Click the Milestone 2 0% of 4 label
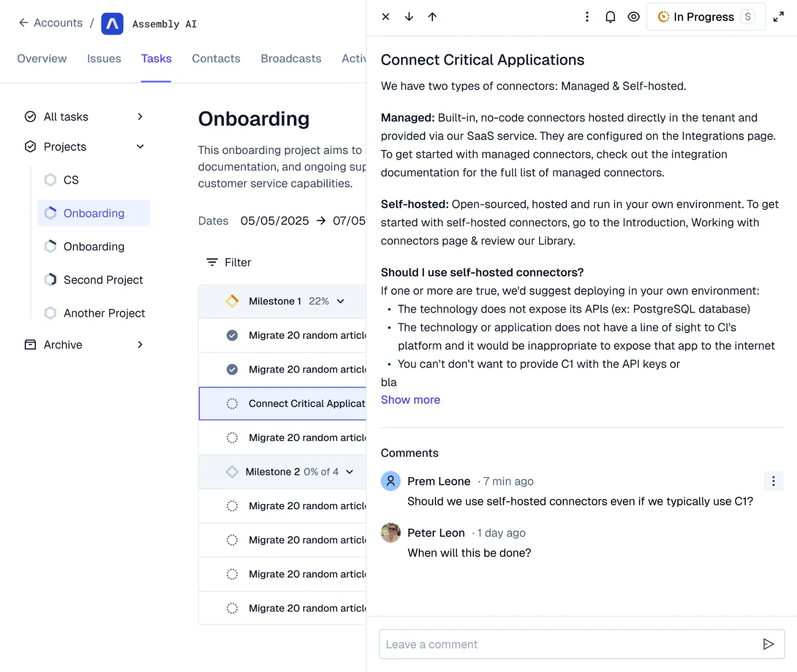The image size is (797, 672). 321,472
